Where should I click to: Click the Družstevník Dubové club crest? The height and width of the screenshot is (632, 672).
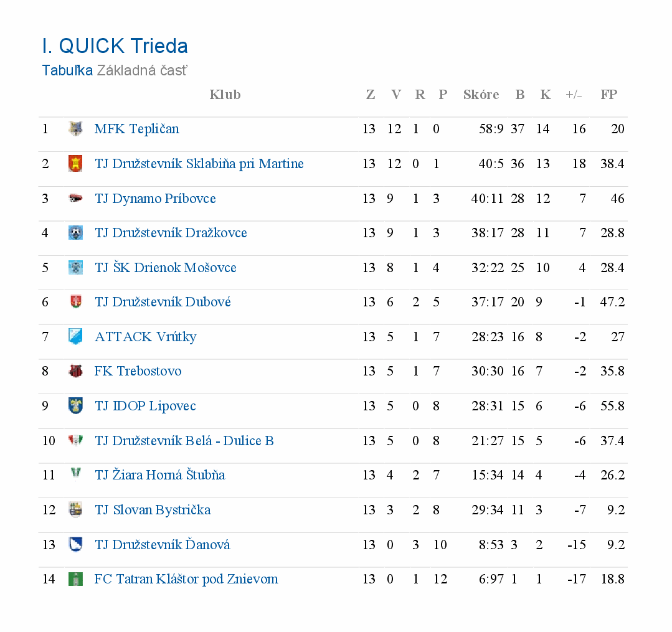[x=75, y=302]
